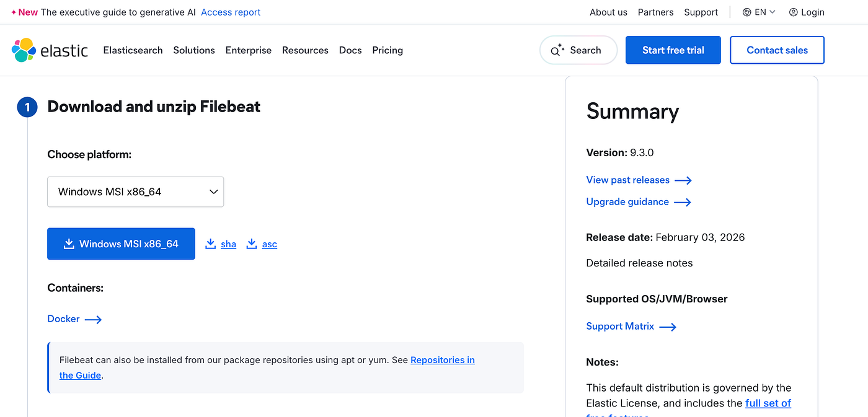Open the Docs menu item
The height and width of the screenshot is (417, 868).
(x=350, y=50)
